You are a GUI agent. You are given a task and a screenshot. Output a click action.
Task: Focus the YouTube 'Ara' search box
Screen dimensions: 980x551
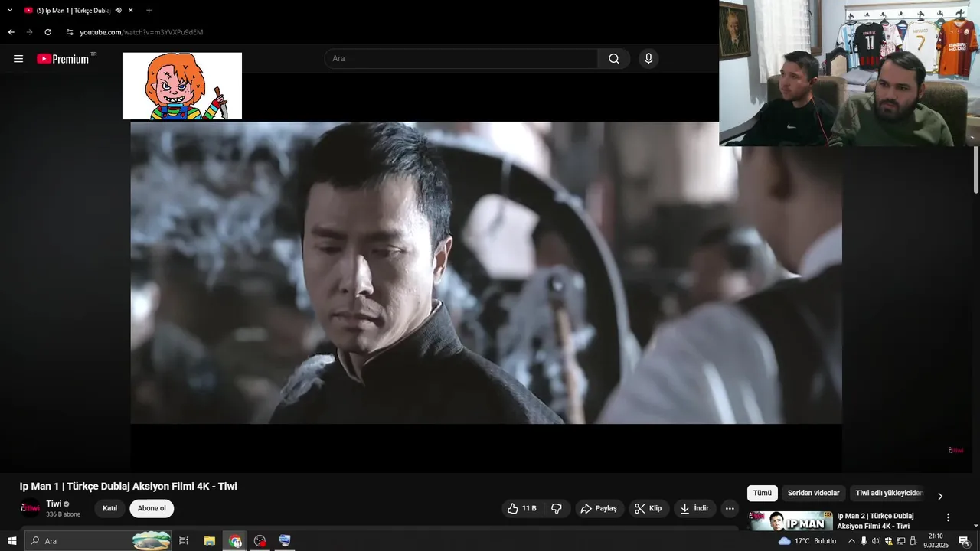(x=461, y=59)
